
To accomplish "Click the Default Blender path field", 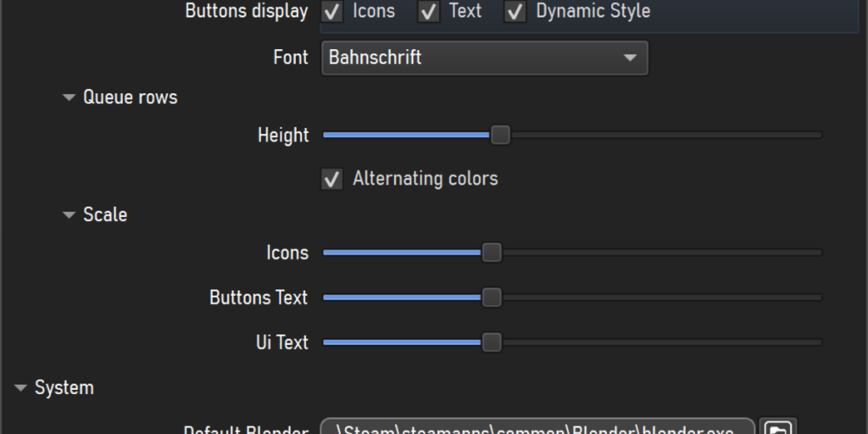I will (537, 426).
